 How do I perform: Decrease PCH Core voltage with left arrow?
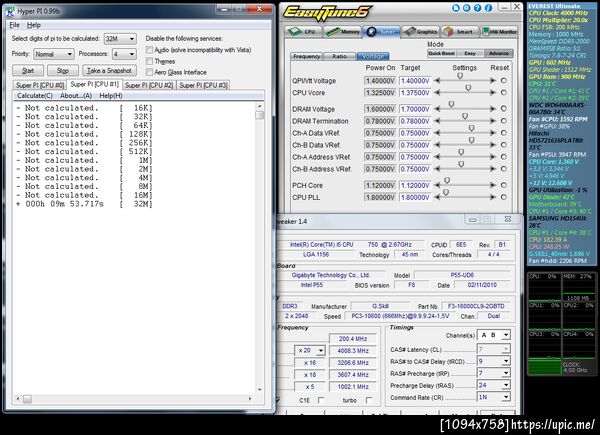point(437,185)
